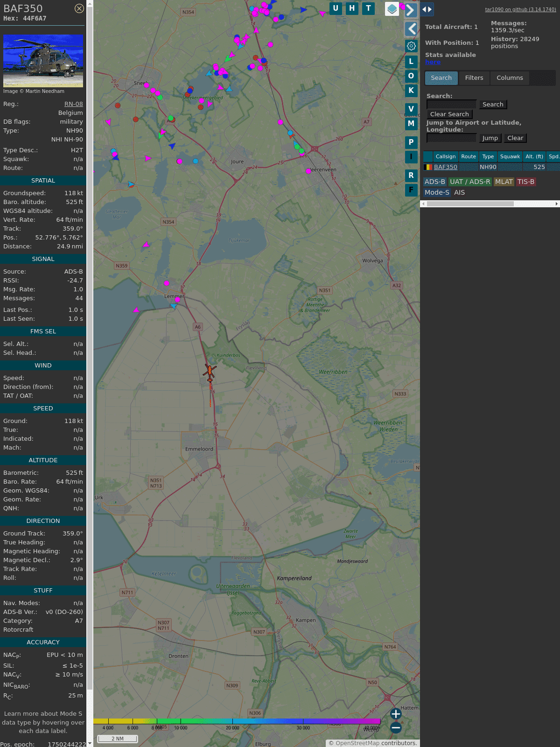Select the BAF350 callsign table row
The width and height of the screenshot is (560, 747).
coord(491,167)
